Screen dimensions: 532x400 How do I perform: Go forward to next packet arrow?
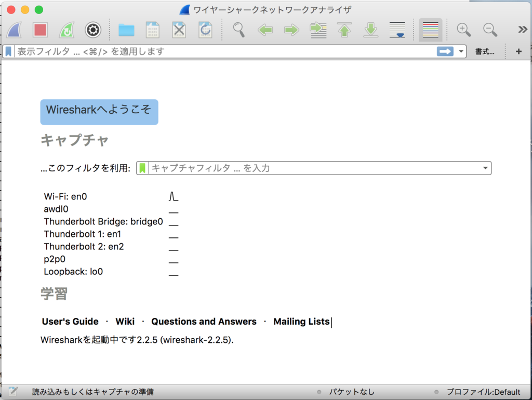pyautogui.click(x=291, y=30)
